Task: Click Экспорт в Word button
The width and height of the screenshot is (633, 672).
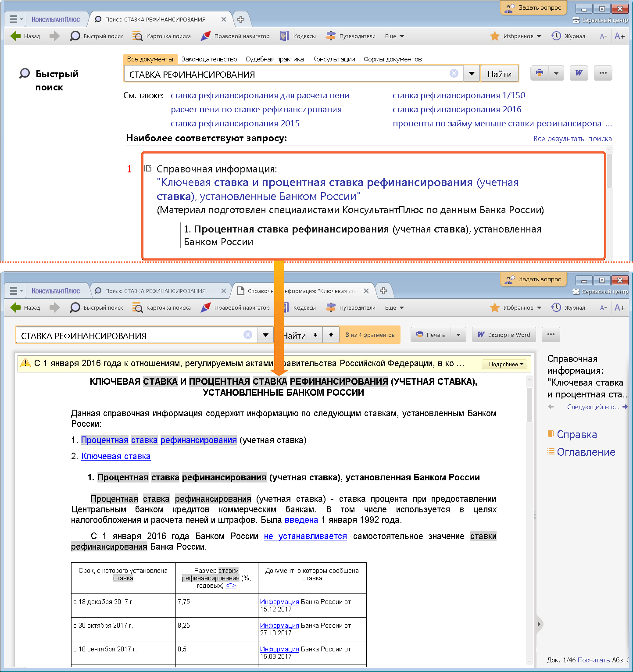Action: tap(504, 335)
